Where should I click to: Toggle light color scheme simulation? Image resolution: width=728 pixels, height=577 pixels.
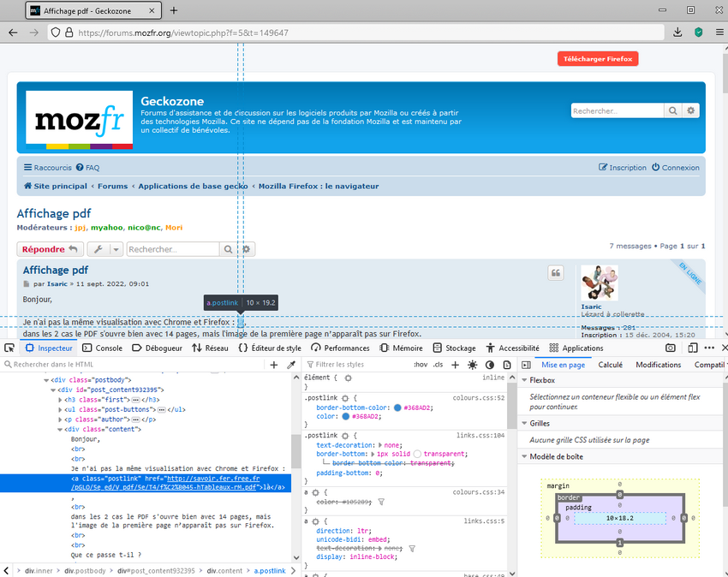pyautogui.click(x=472, y=365)
